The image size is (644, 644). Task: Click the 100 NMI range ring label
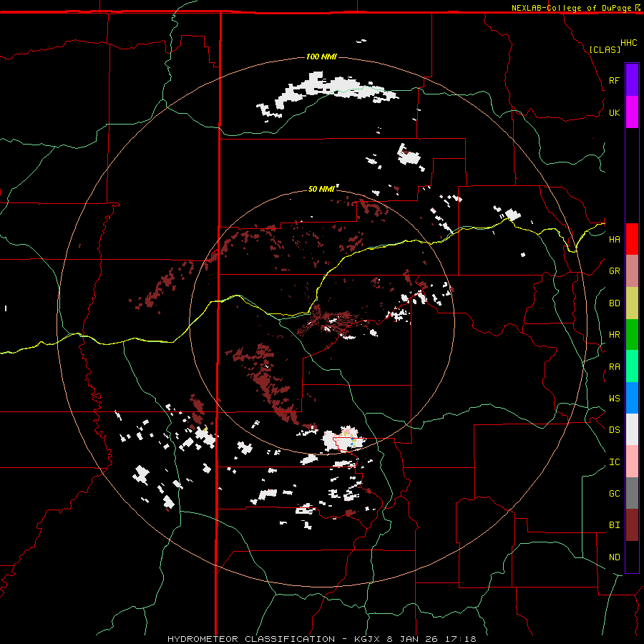321,57
